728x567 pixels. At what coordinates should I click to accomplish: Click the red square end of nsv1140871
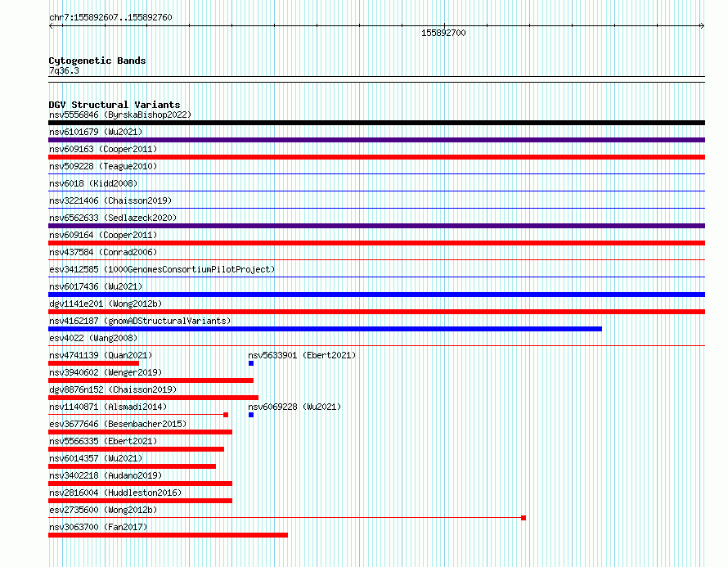click(226, 415)
